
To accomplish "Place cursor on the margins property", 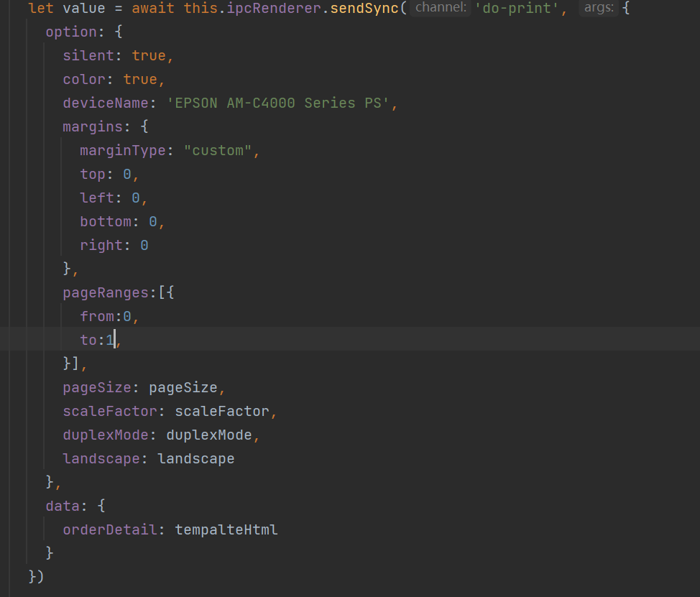I will (92, 126).
